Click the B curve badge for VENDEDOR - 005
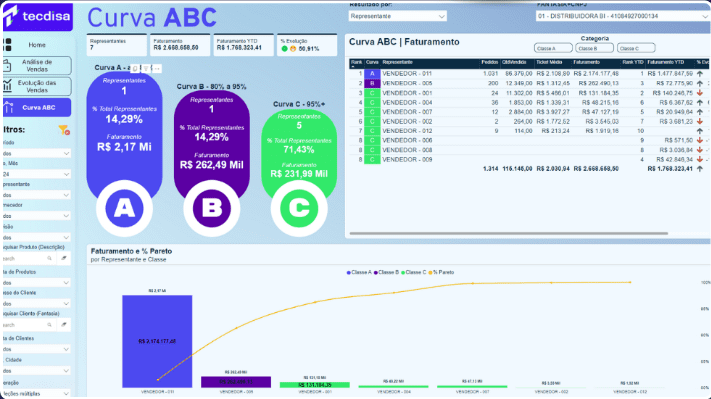 click(x=372, y=83)
